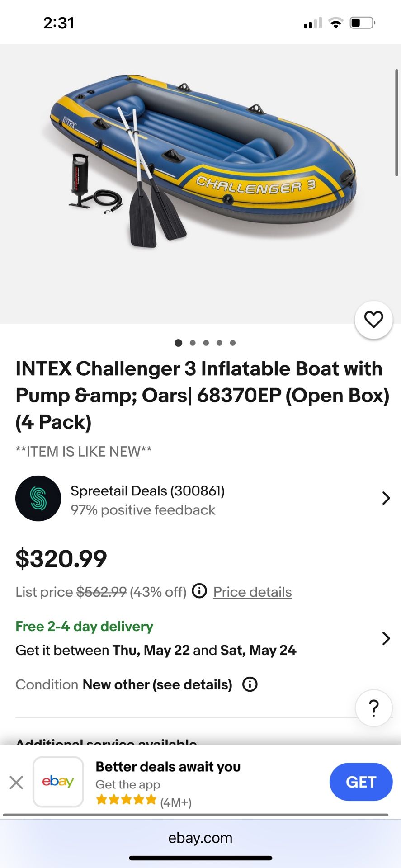Tap the list price info icon
This screenshot has height=868, width=401.
(199, 591)
